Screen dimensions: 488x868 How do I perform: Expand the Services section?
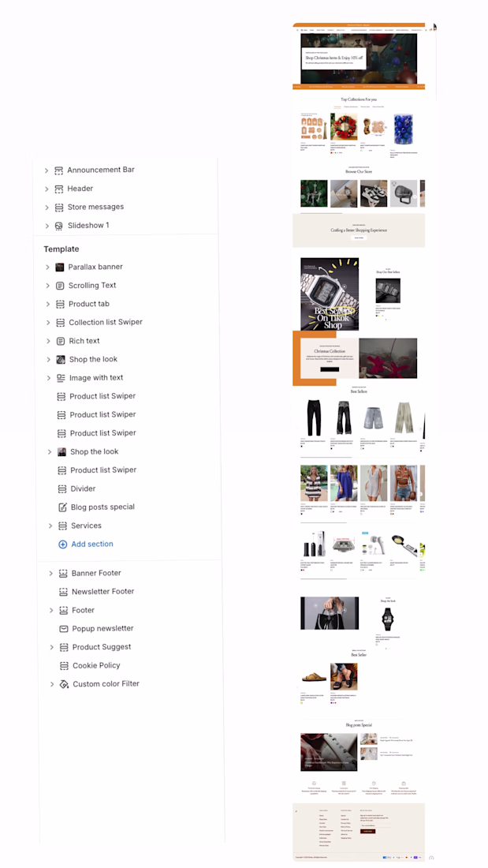(x=50, y=526)
